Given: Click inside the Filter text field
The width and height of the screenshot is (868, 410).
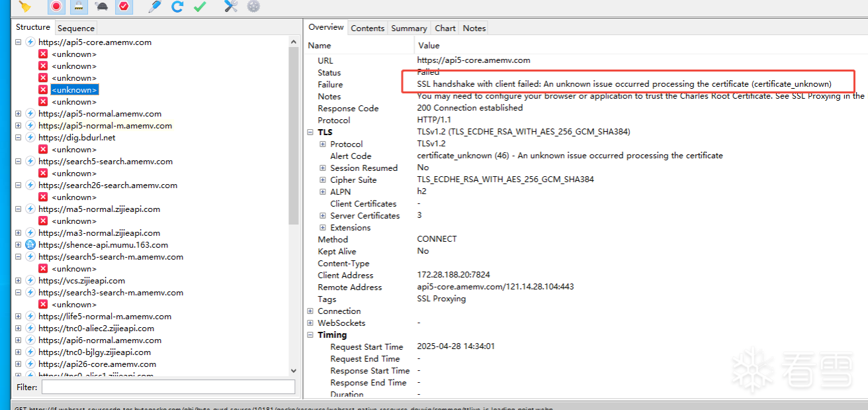Looking at the screenshot, I should [168, 387].
